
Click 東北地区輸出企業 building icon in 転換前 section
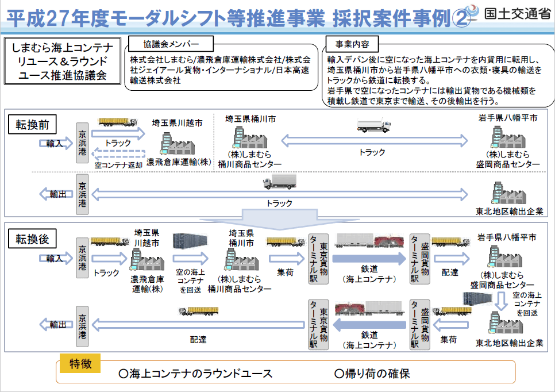click(x=509, y=193)
